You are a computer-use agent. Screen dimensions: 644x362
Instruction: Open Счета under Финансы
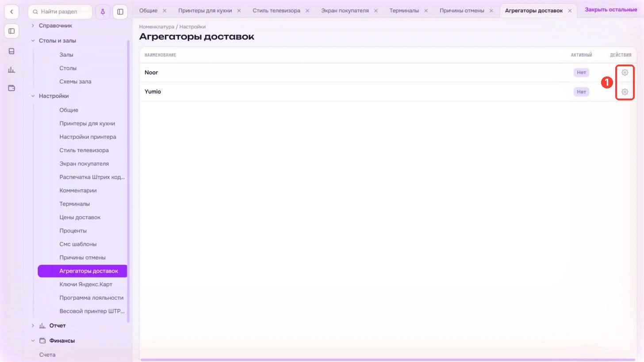tap(47, 355)
